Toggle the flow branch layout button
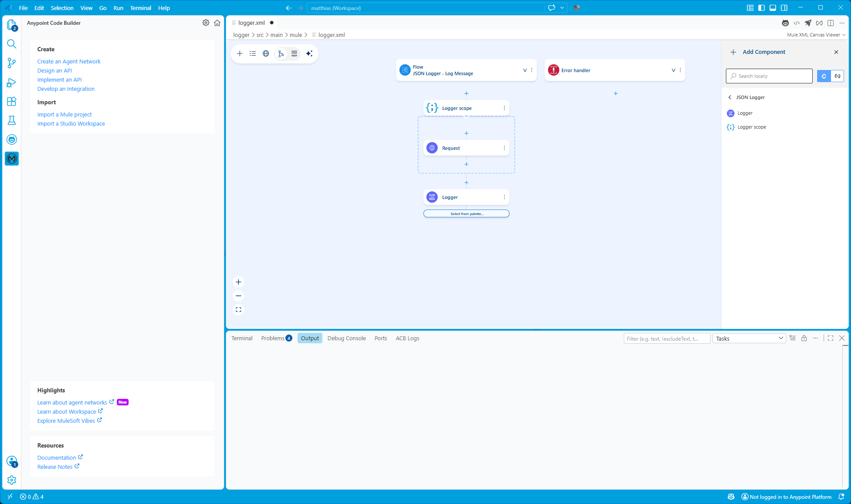Image resolution: width=851 pixels, height=504 pixels. (281, 53)
